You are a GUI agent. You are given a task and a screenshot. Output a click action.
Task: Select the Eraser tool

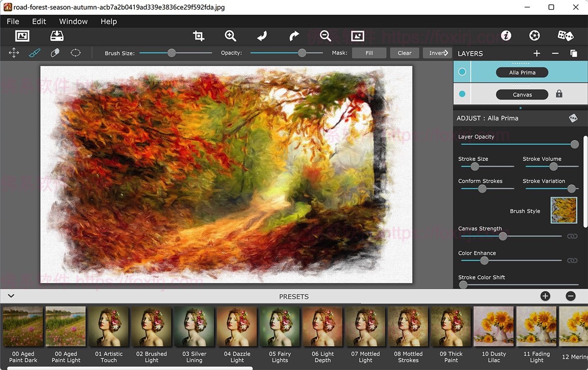55,52
